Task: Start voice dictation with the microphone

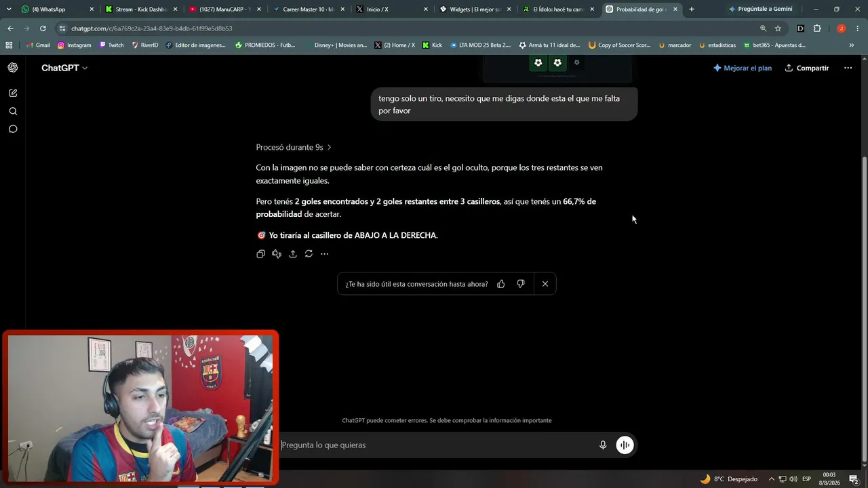Action: coord(603,445)
